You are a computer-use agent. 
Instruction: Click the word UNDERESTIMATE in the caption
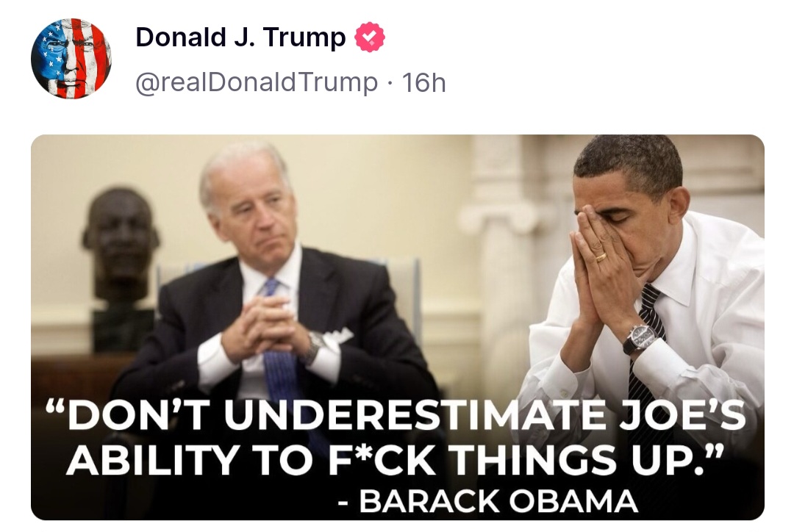pyautogui.click(x=415, y=415)
